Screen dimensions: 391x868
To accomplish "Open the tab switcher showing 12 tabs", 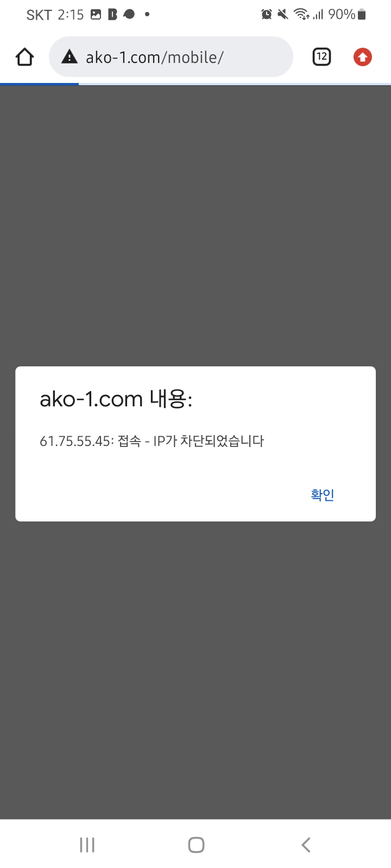I will pyautogui.click(x=321, y=56).
